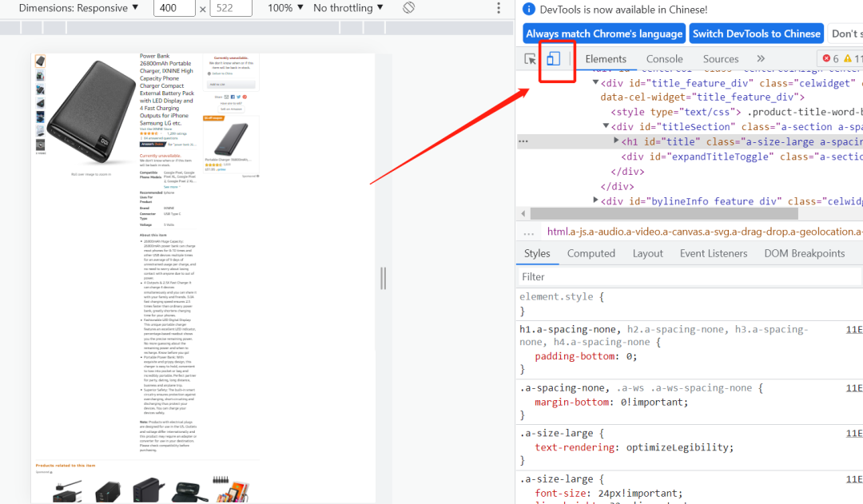
Task: Click the viewport width field showing 400
Action: point(174,8)
